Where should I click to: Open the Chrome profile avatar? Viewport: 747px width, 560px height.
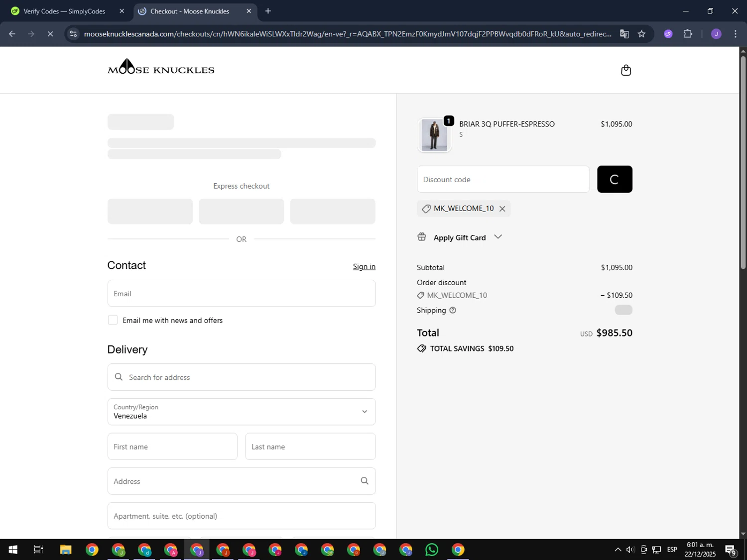pos(716,34)
